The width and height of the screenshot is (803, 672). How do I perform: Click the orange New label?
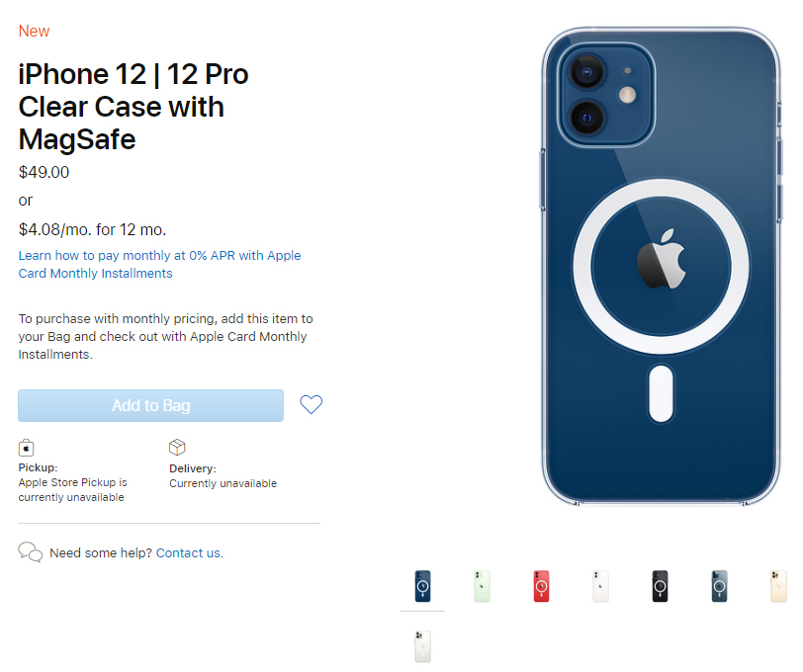pyautogui.click(x=34, y=32)
